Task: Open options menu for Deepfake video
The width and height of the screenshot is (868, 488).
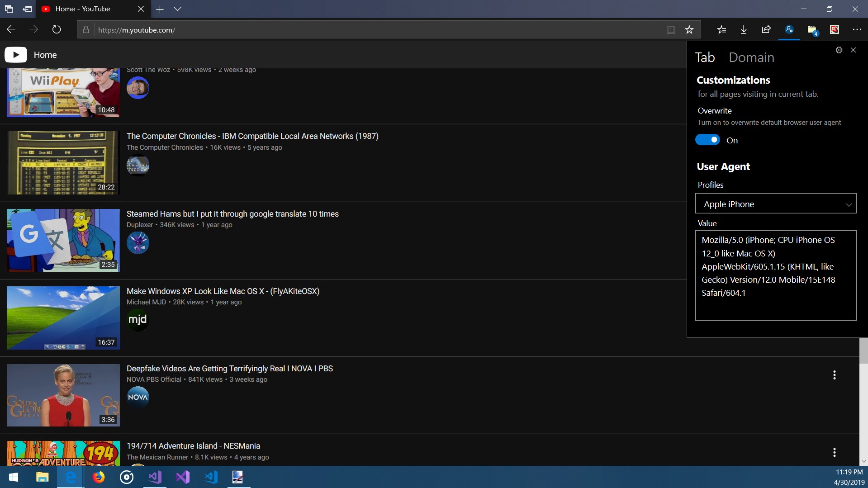Action: [834, 375]
